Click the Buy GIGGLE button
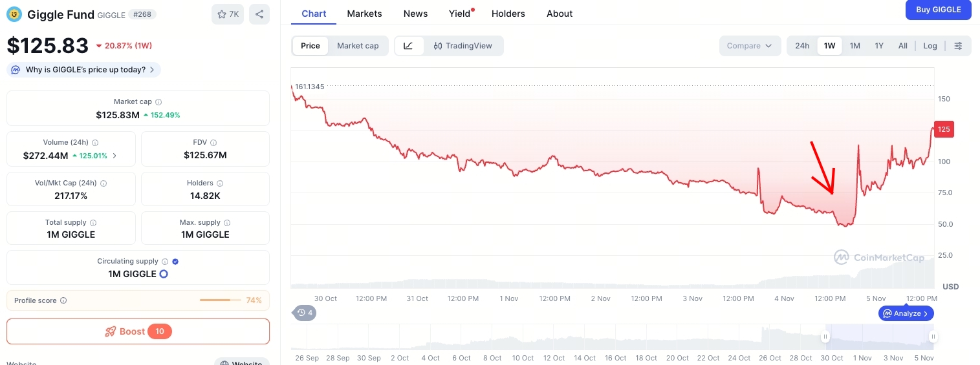 tap(938, 10)
